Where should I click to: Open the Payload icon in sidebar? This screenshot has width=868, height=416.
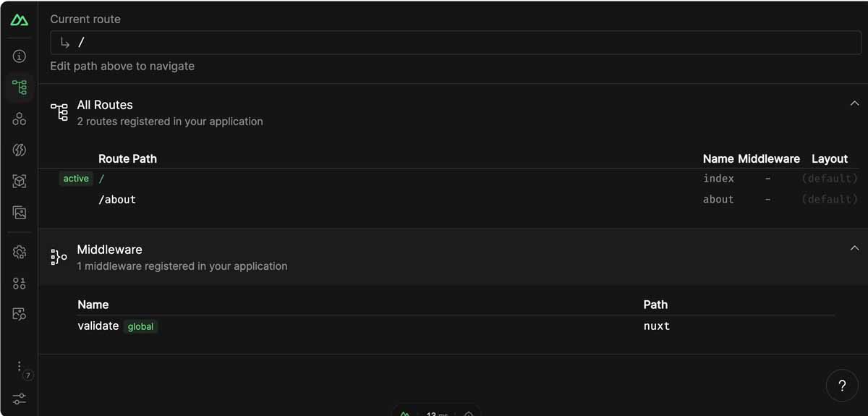click(x=20, y=283)
